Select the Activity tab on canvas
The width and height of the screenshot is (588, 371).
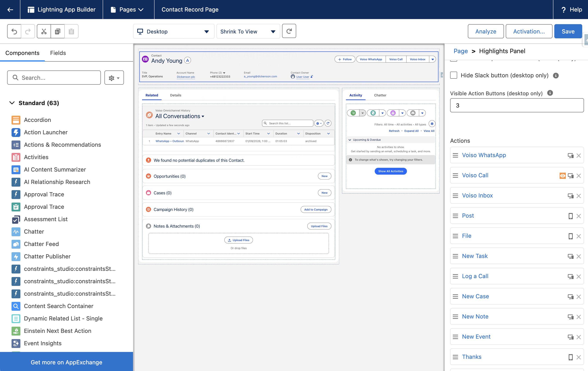(356, 95)
